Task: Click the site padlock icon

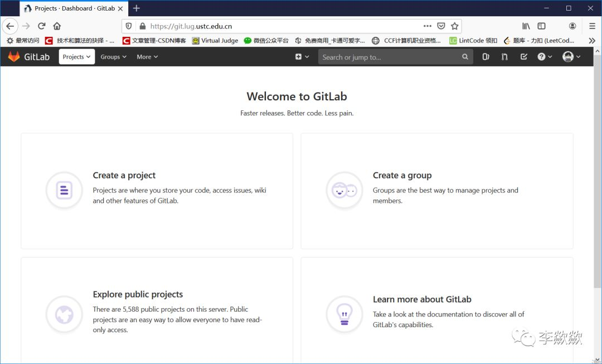Action: click(x=143, y=26)
